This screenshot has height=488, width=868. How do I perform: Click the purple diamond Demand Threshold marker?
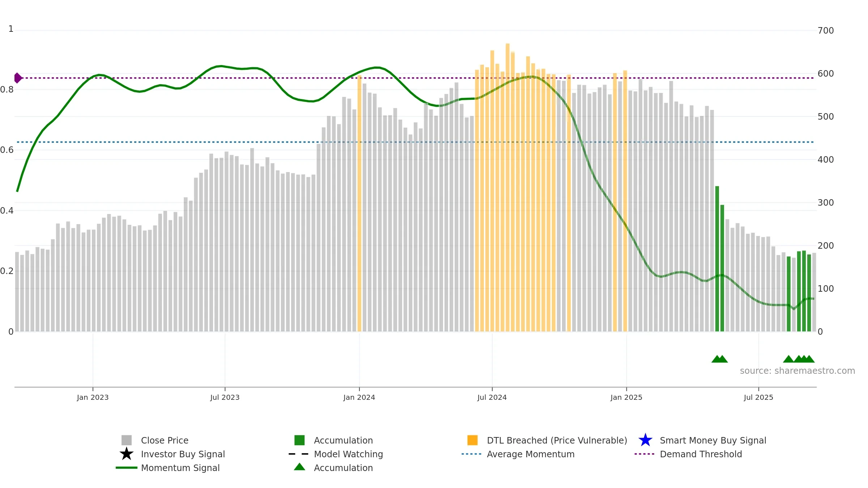pos(18,78)
